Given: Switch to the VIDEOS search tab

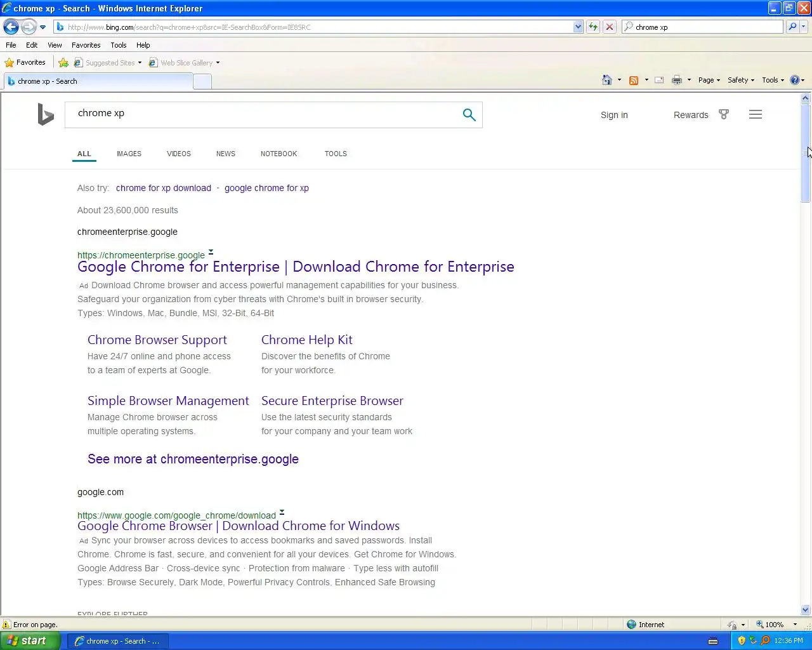Looking at the screenshot, I should (179, 154).
